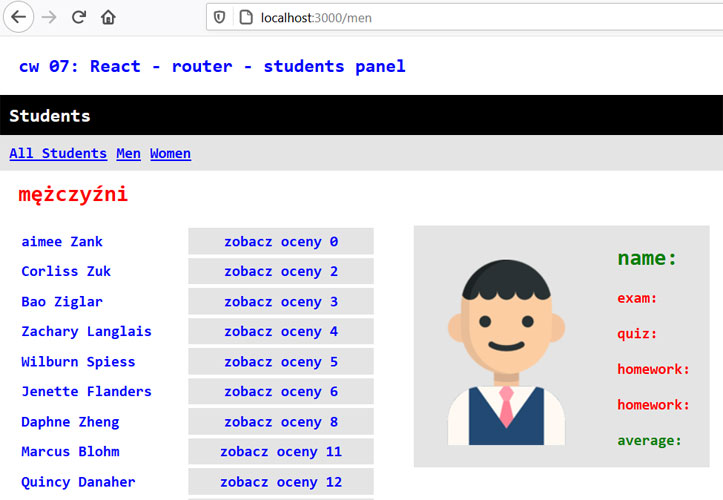Click the browser back arrow

18,17
